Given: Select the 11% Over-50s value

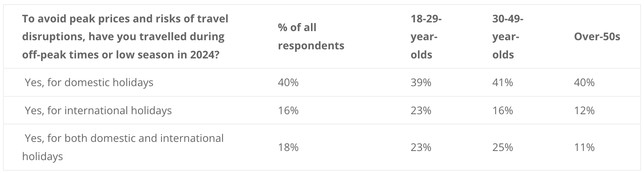Looking at the screenshot, I should pos(584,147).
